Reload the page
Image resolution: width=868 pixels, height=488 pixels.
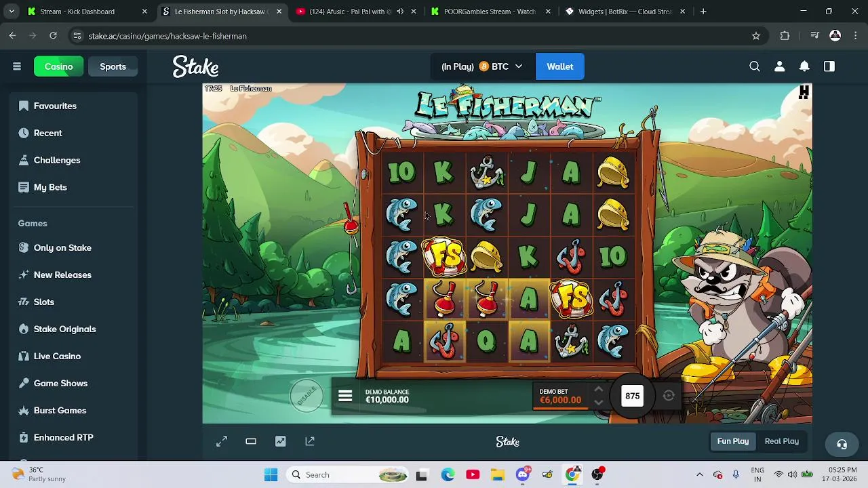(53, 36)
